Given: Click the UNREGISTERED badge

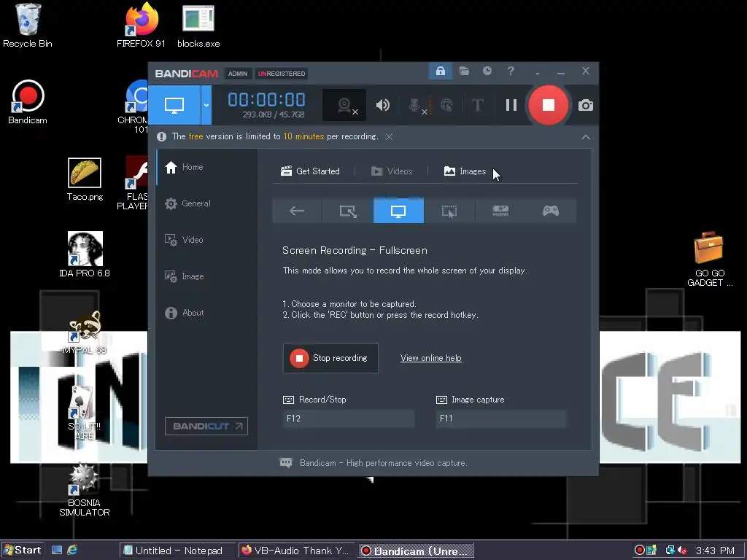Looking at the screenshot, I should [x=282, y=74].
